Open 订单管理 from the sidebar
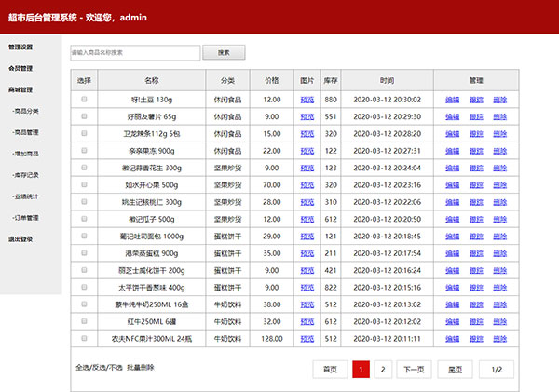 [26, 218]
